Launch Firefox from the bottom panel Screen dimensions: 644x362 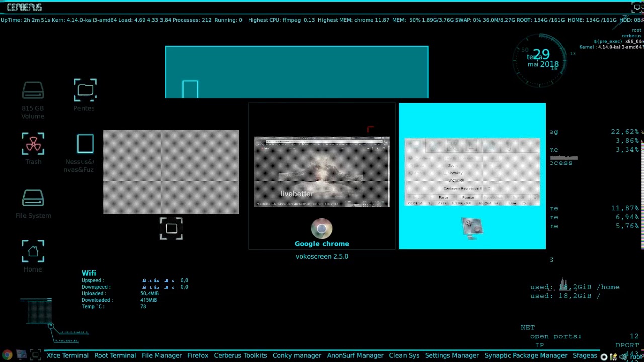tap(198, 355)
